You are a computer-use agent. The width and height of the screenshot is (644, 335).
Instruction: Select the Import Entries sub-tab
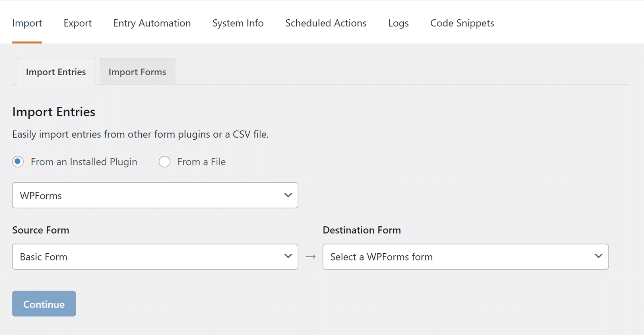tap(56, 72)
